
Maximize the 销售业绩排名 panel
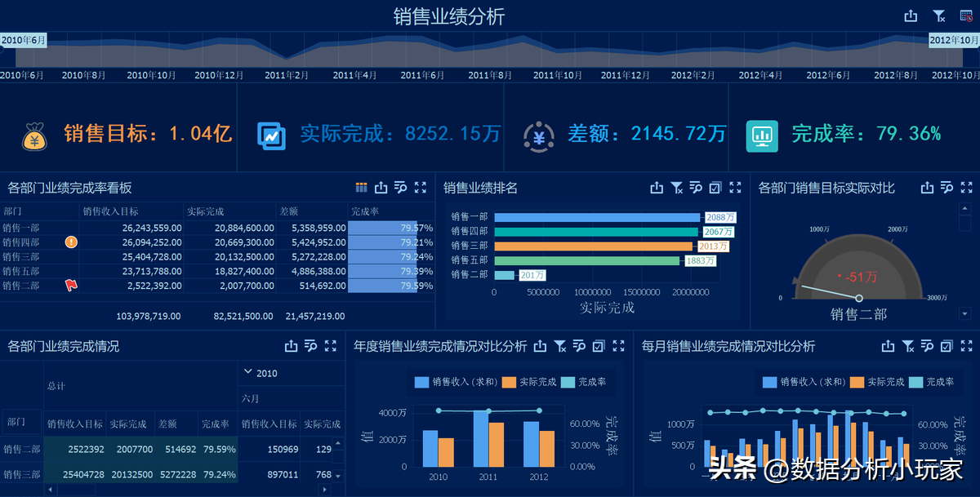point(735,188)
